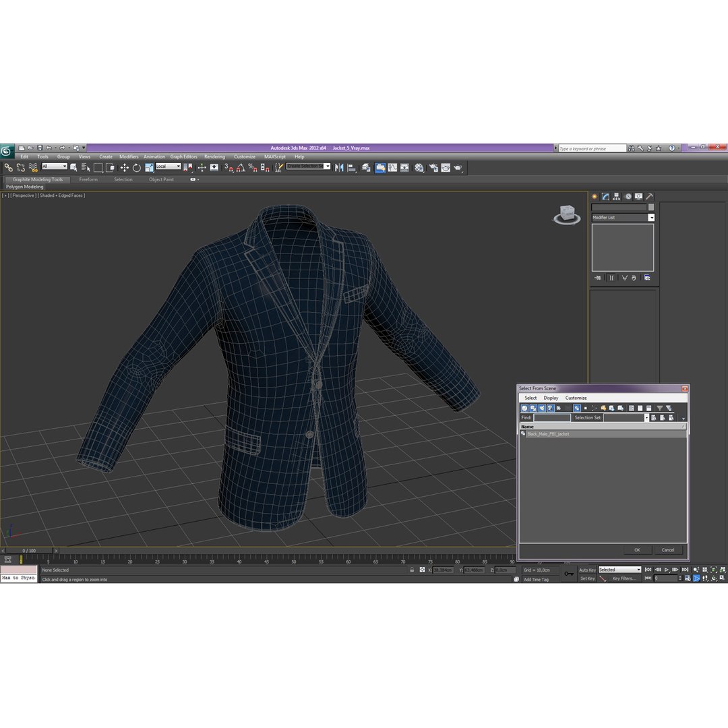This screenshot has height=728, width=728.
Task: Toggle Display Shapes filter in Select From Scene
Action: tap(533, 408)
